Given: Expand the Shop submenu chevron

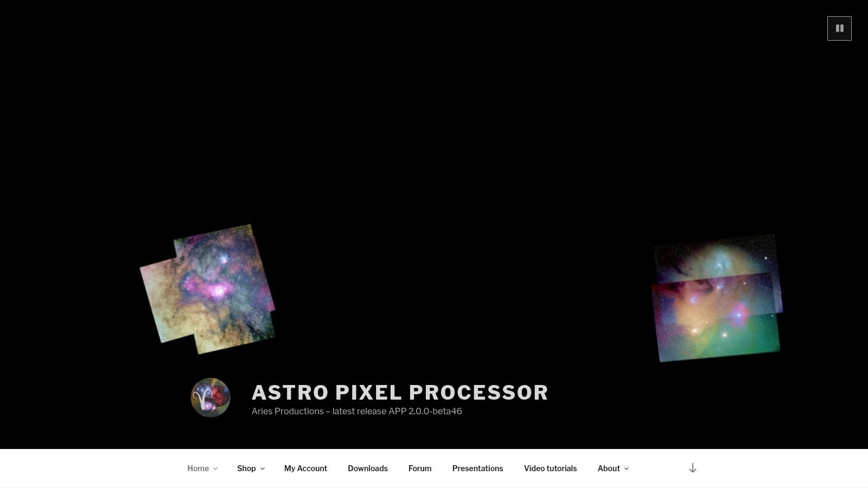Looking at the screenshot, I should [263, 469].
